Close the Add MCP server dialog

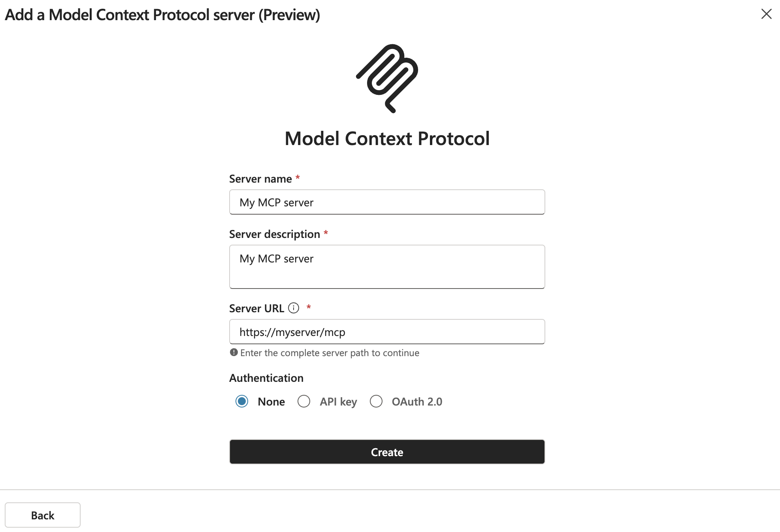766,14
